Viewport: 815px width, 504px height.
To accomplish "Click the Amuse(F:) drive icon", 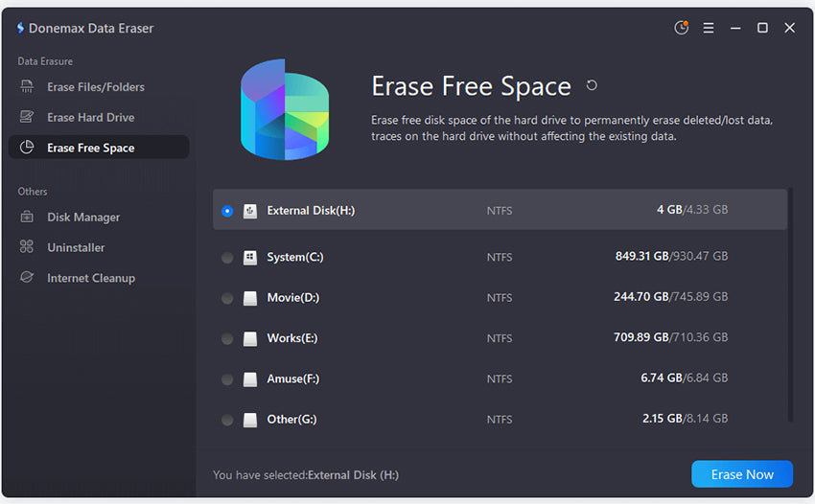I will [250, 378].
